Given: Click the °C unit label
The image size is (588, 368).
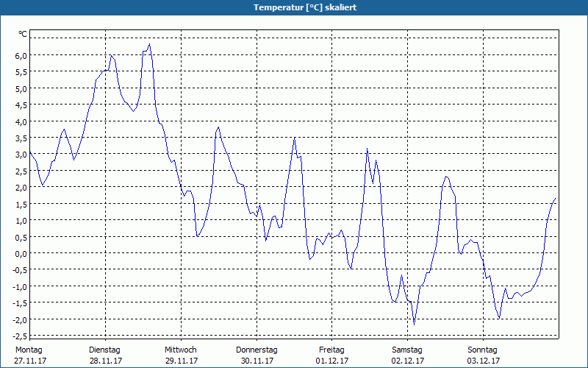Looking at the screenshot, I should coord(23,34).
